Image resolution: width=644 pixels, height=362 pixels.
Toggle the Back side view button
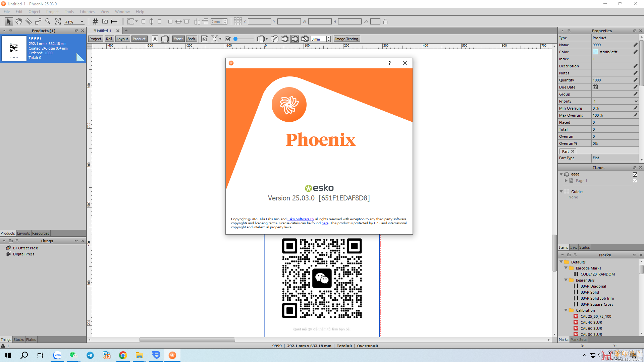(191, 39)
